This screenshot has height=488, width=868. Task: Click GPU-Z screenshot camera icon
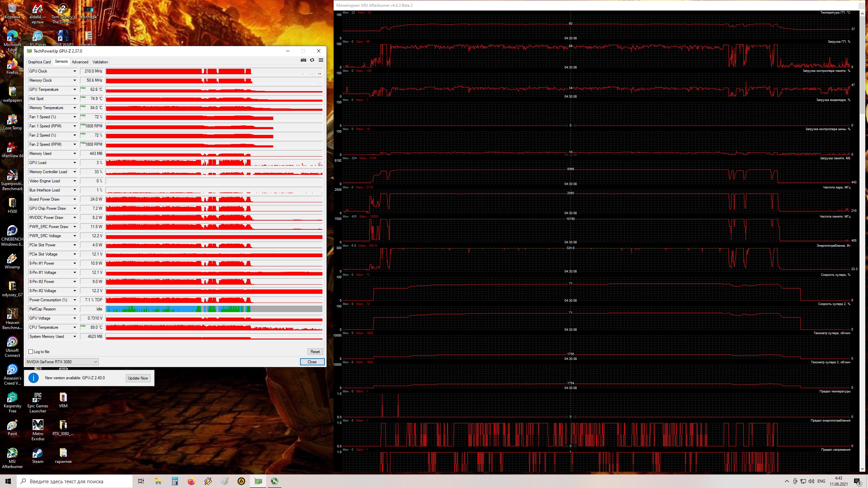click(303, 60)
